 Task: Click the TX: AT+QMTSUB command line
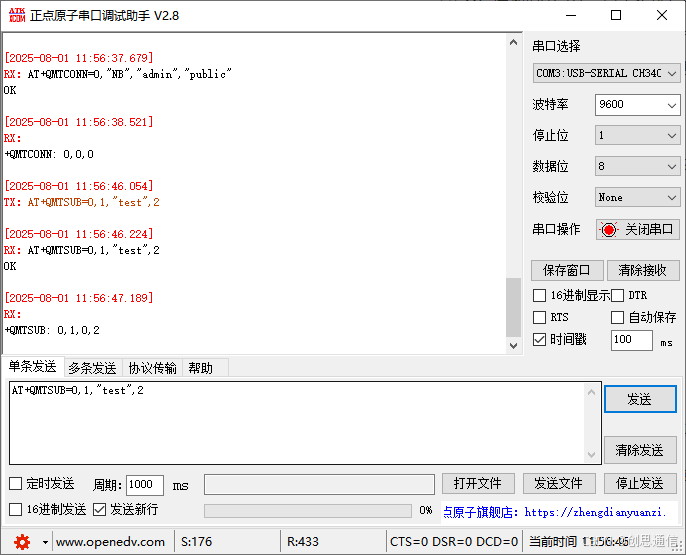(81, 202)
